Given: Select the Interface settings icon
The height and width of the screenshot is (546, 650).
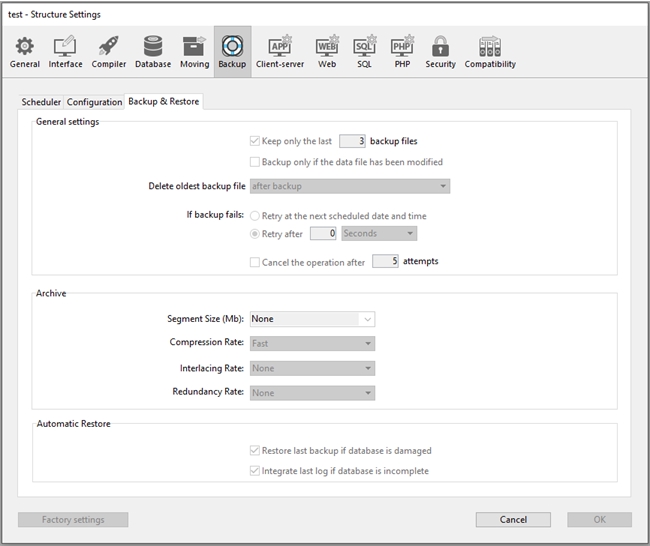Looking at the screenshot, I should tap(66, 52).
